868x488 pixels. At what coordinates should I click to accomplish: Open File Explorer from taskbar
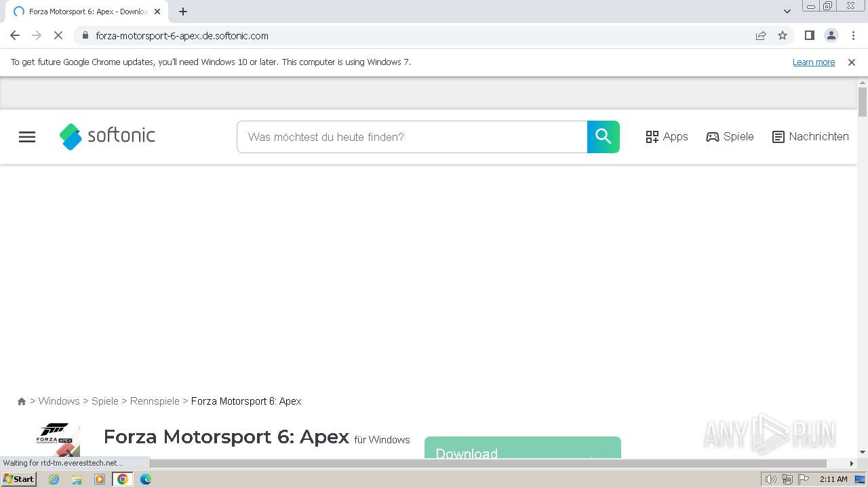77,479
